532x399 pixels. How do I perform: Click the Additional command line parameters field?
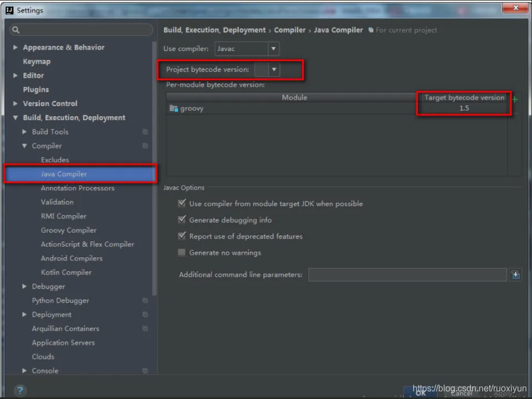408,275
